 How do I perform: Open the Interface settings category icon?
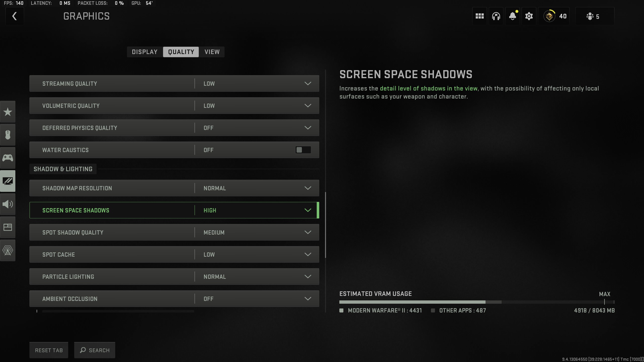pos(8,227)
